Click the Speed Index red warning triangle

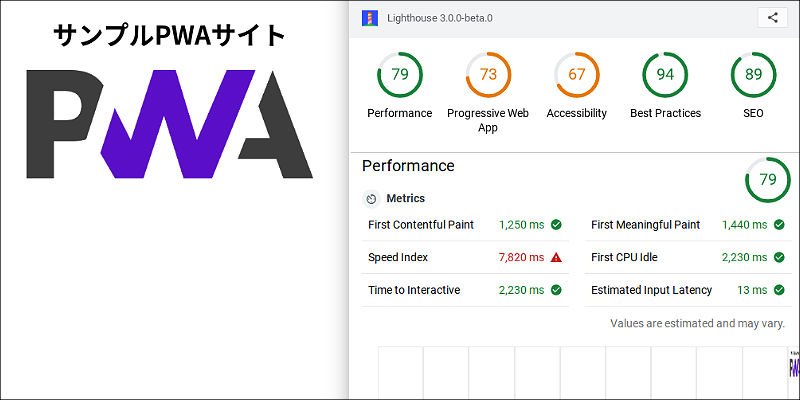(x=556, y=257)
